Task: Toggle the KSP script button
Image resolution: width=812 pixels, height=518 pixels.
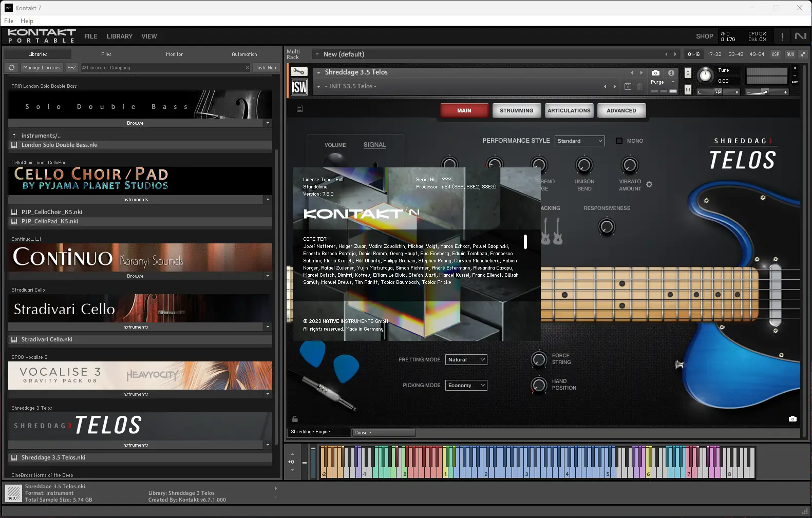Action: (x=776, y=54)
